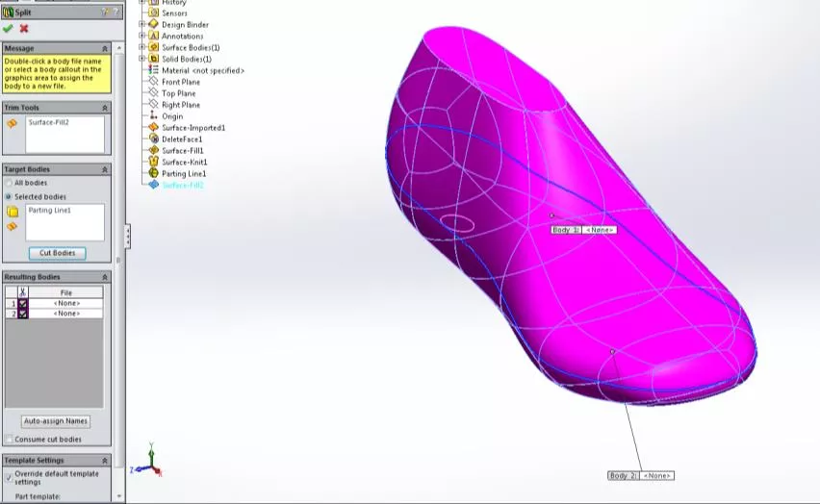This screenshot has height=504, width=820.
Task: Expand the Surface Bodies(1) tree node
Action: point(141,47)
